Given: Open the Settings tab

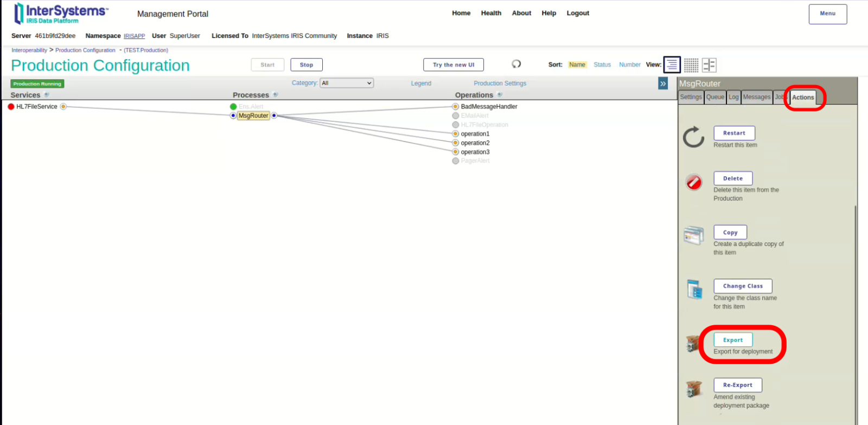Looking at the screenshot, I should [x=691, y=97].
